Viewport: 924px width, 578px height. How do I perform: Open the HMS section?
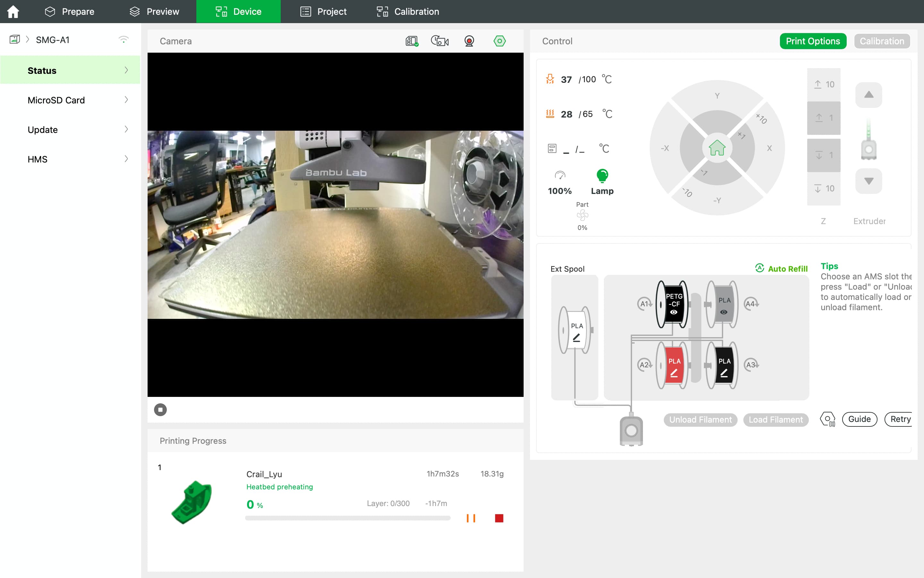[x=70, y=159]
